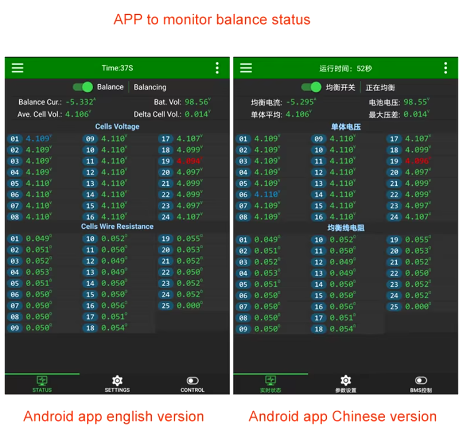Switch to the CONTROL tab
Screen dimensions: 464x429
193,384
